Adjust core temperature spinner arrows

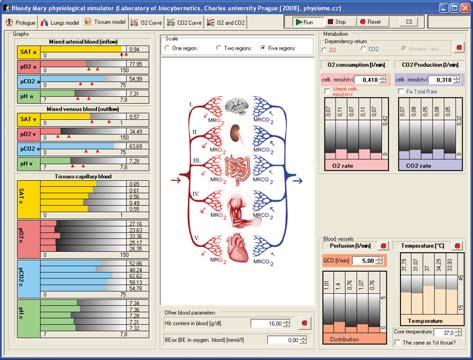pos(459,332)
